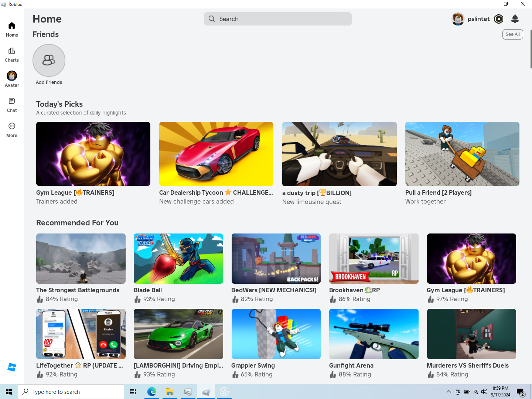532x399 pixels.
Task: Click '65% Rating' under Grappler Swing
Action: point(257,374)
